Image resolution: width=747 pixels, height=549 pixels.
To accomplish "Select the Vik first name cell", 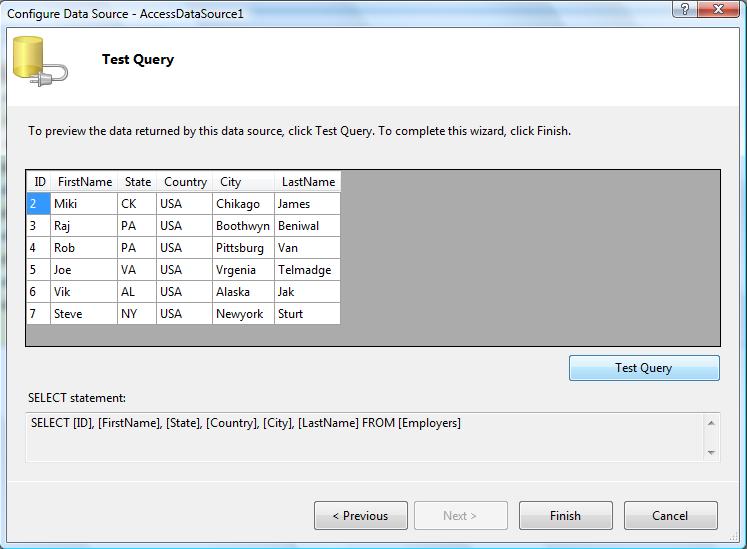I will point(84,291).
